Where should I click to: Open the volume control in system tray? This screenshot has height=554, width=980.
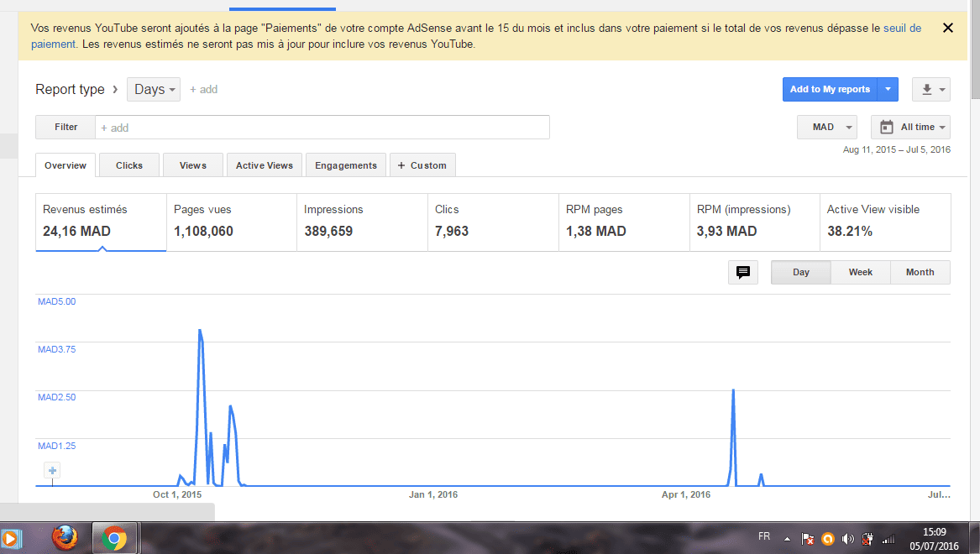tap(847, 539)
